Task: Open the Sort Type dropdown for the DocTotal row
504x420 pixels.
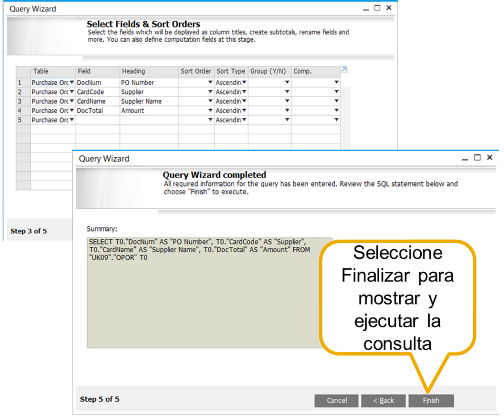Action: point(244,111)
